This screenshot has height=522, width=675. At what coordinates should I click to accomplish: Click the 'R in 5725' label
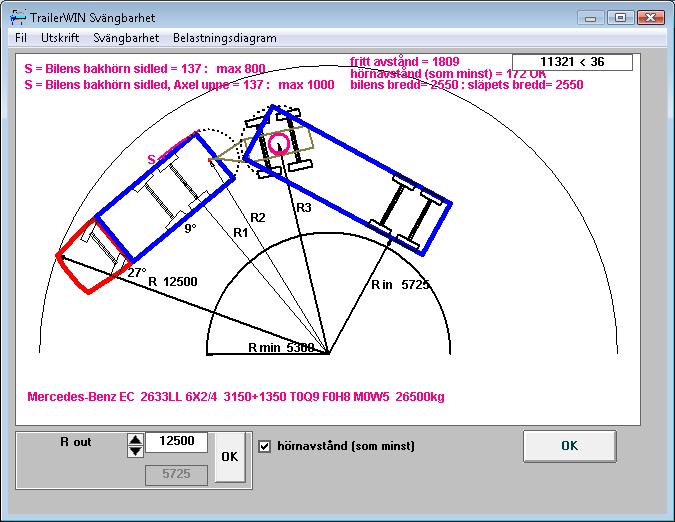[400, 285]
